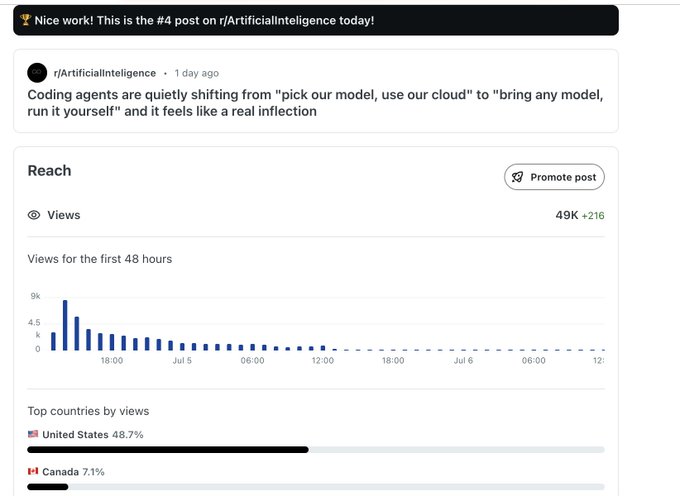Click the Reach heading
Screen dimensions: 680x496
(x=49, y=171)
